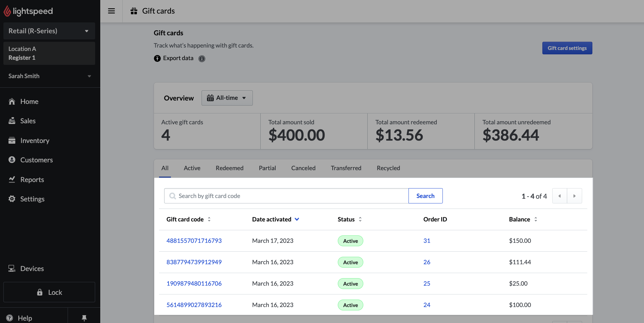Image resolution: width=644 pixels, height=323 pixels.
Task: Click the pin icon in sidebar footer
Action: point(84,318)
